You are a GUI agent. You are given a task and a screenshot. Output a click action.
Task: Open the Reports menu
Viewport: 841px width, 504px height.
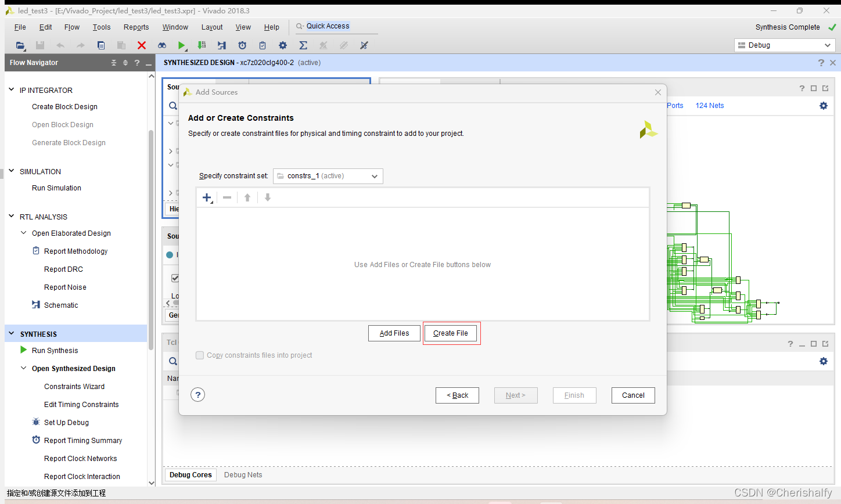click(x=136, y=27)
